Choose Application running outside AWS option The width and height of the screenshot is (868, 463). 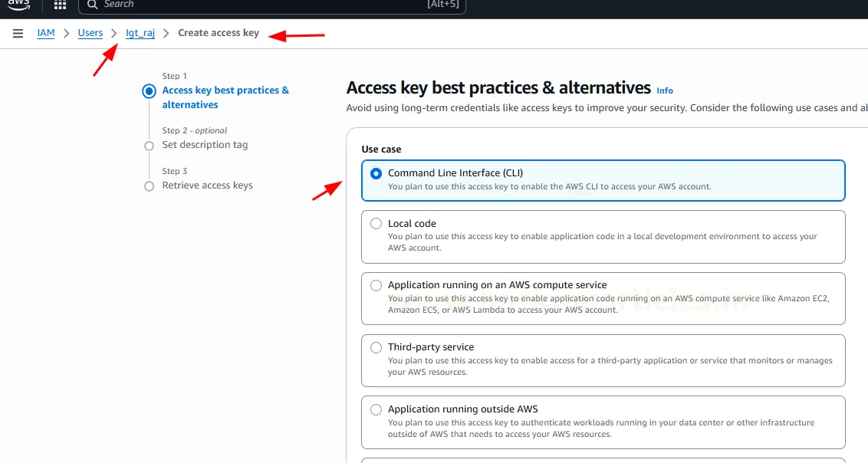376,409
